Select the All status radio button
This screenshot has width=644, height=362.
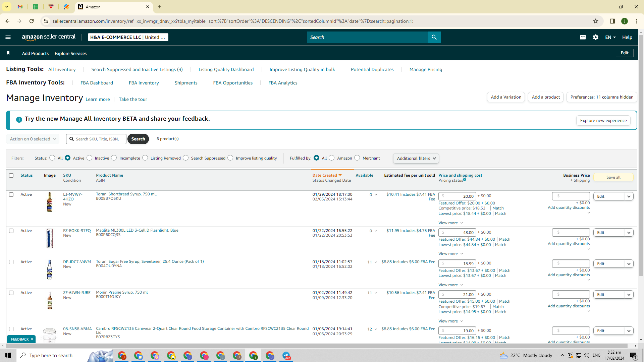pyautogui.click(x=52, y=158)
